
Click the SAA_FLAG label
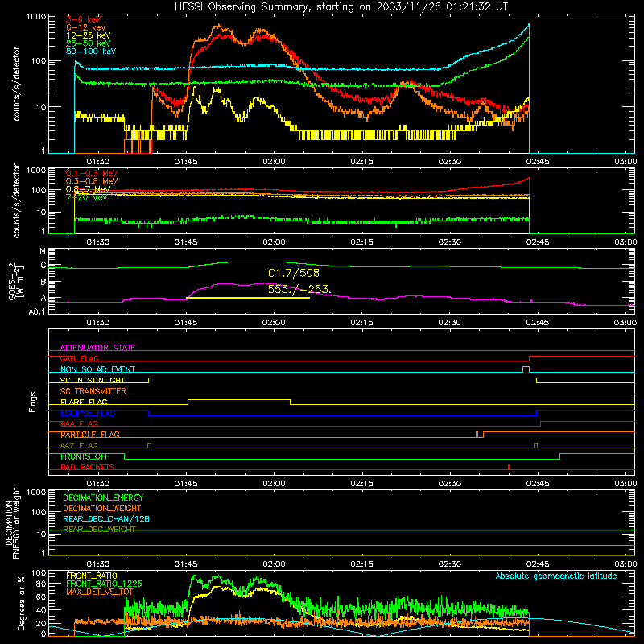coord(79,423)
